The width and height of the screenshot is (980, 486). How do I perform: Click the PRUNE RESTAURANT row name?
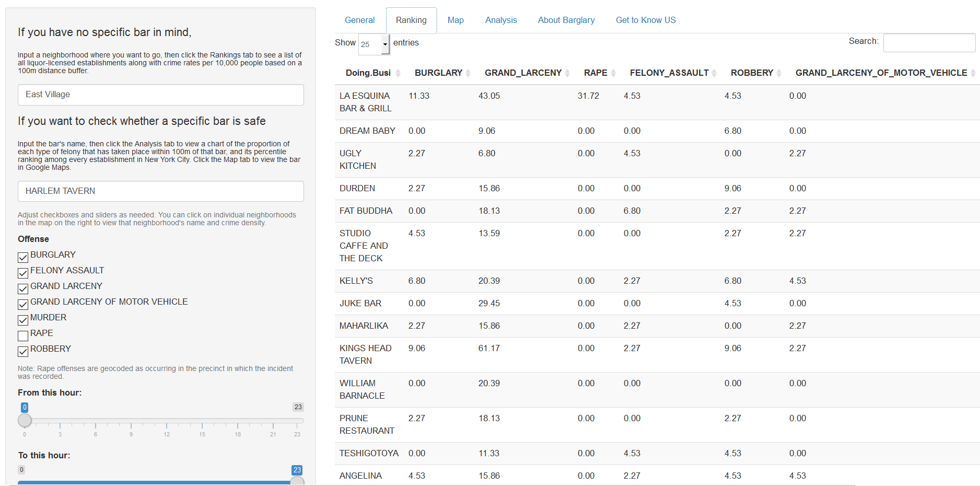[x=367, y=425]
